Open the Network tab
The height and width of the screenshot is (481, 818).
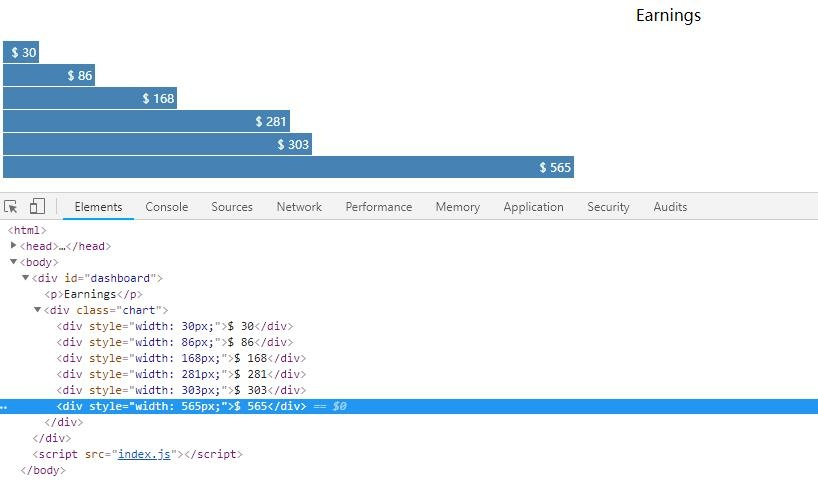(299, 207)
